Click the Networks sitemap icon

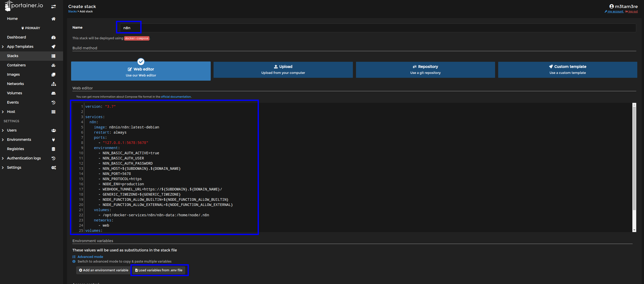(54, 84)
